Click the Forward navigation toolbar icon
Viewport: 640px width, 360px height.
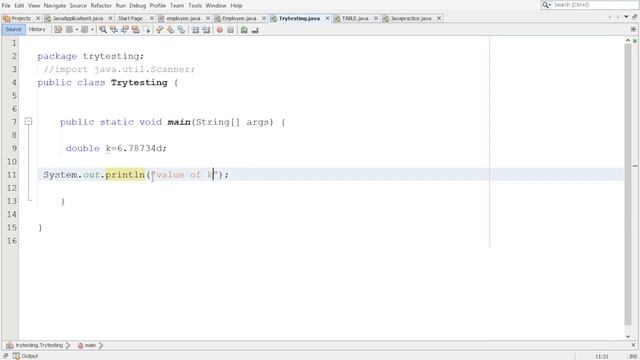[84, 30]
